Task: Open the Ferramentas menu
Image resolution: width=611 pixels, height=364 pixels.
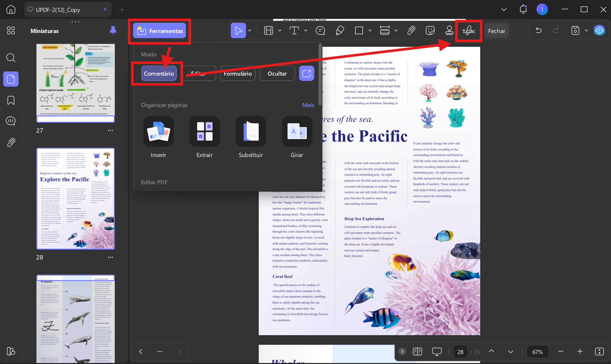Action: click(x=160, y=31)
